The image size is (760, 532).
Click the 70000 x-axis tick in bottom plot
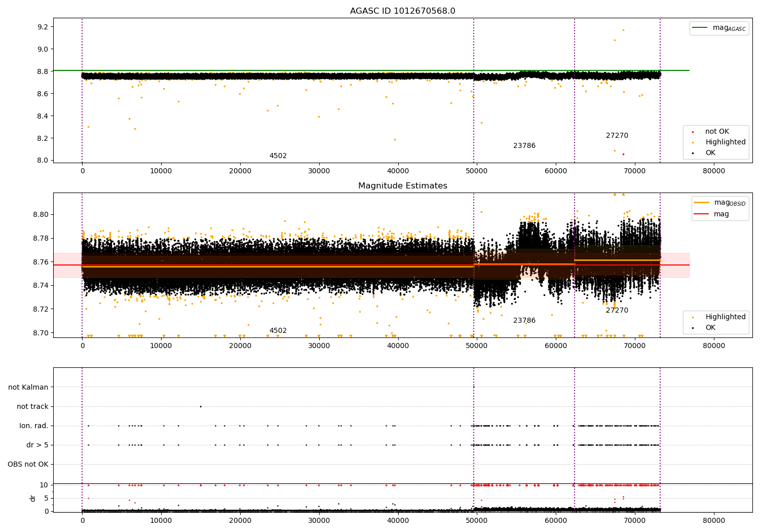click(x=635, y=521)
